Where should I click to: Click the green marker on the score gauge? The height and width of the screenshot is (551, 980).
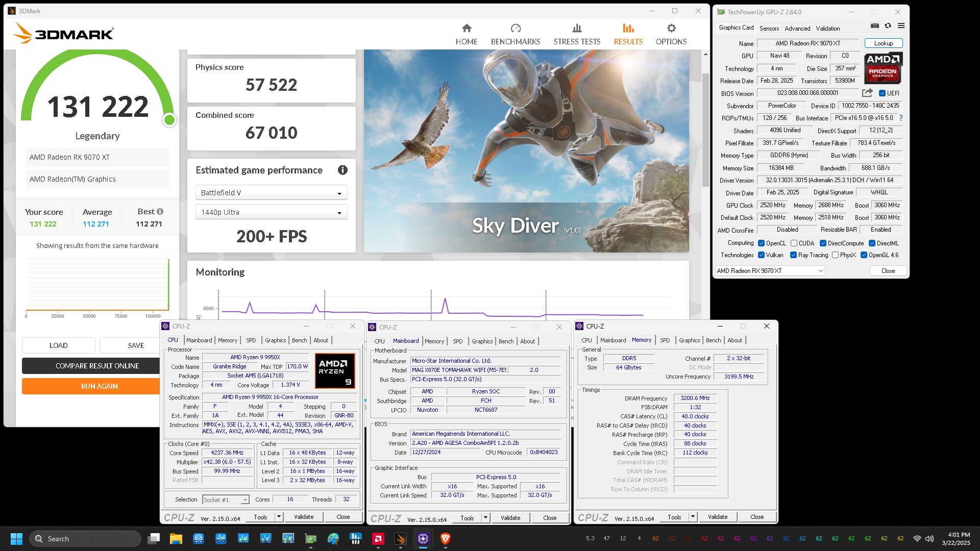coord(169,120)
